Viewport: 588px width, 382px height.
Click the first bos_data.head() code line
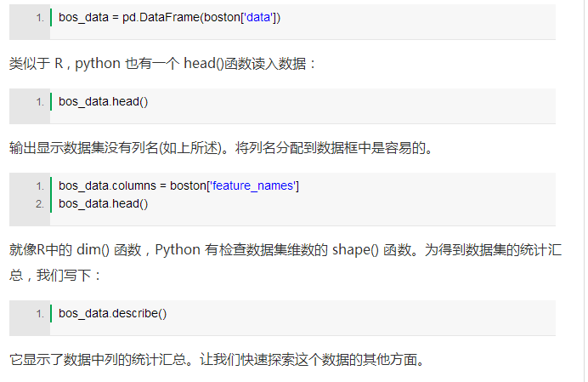[103, 101]
